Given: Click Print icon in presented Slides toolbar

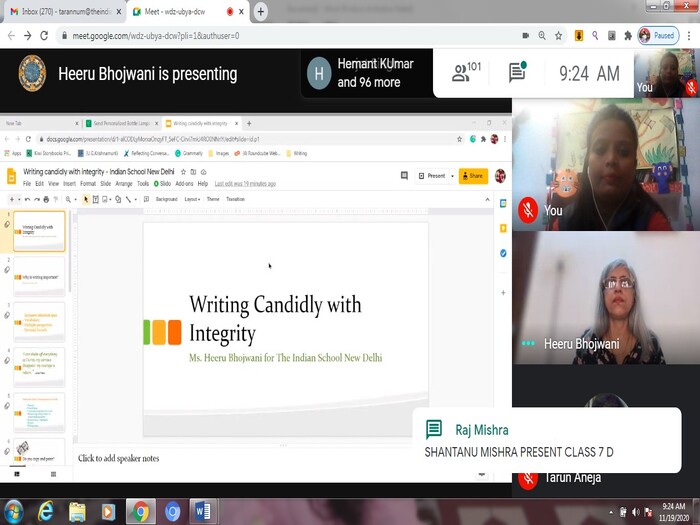Looking at the screenshot, I should (x=46, y=200).
